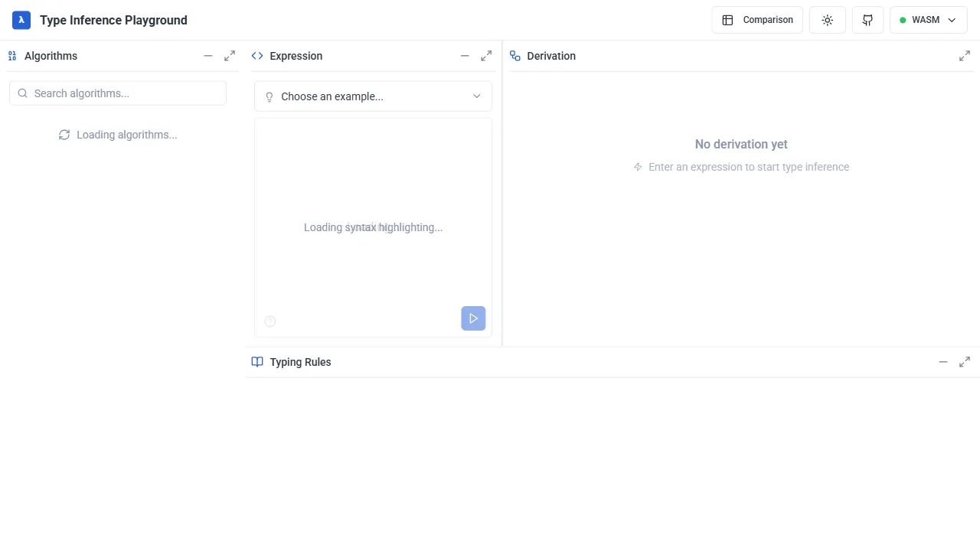Open the GitHub repository icon

[x=868, y=20]
